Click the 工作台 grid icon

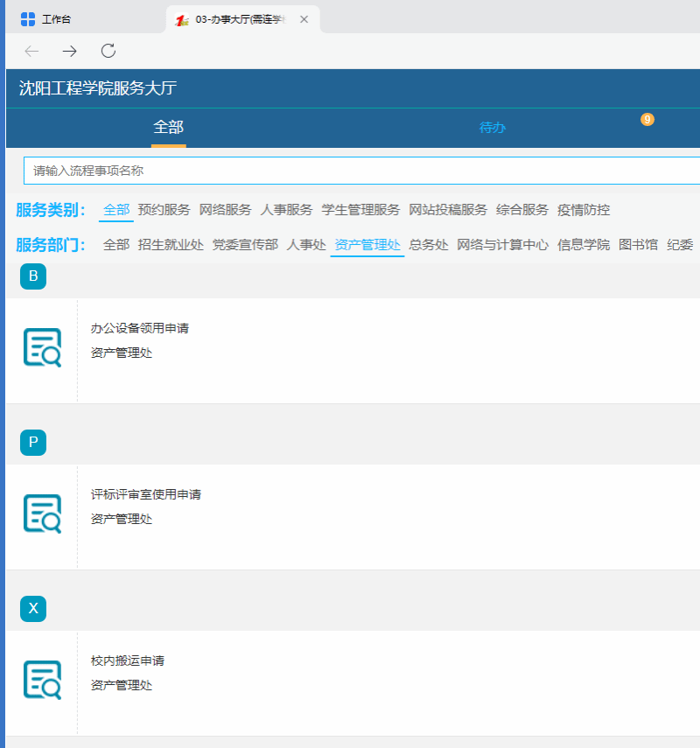pos(28,19)
